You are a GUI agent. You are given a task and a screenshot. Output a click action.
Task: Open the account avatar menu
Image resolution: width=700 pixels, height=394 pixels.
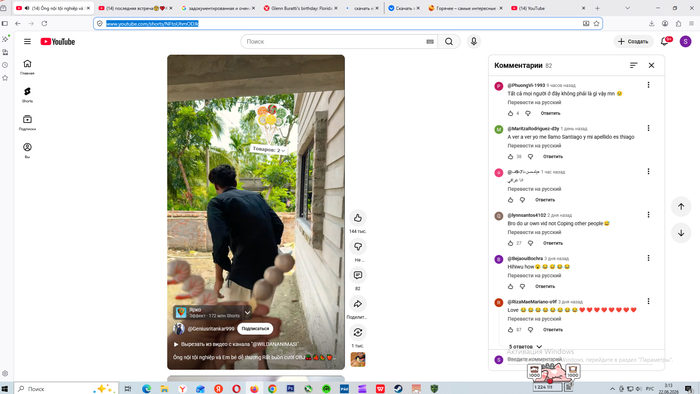coord(686,41)
